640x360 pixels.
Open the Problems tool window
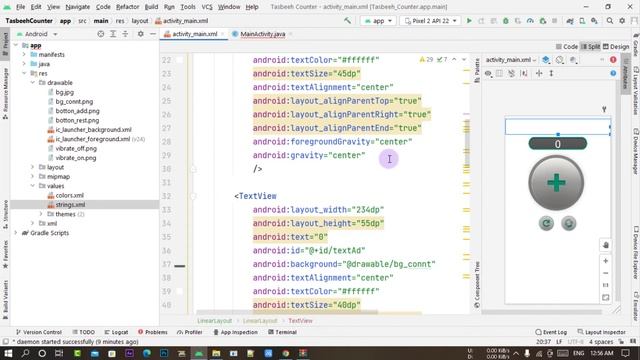[153, 332]
